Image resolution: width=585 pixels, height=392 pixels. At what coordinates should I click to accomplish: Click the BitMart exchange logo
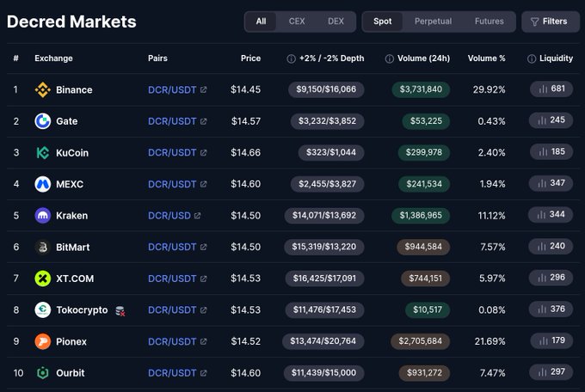coord(42,247)
